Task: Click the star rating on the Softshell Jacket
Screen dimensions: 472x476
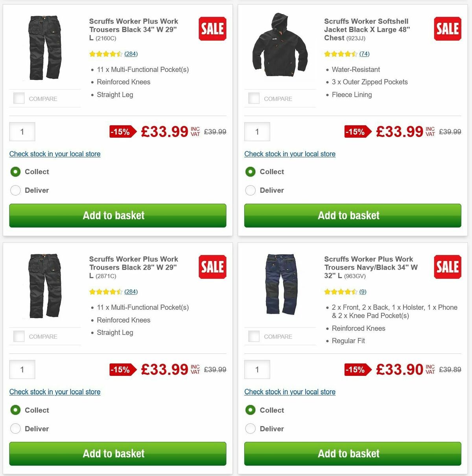Action: point(341,54)
